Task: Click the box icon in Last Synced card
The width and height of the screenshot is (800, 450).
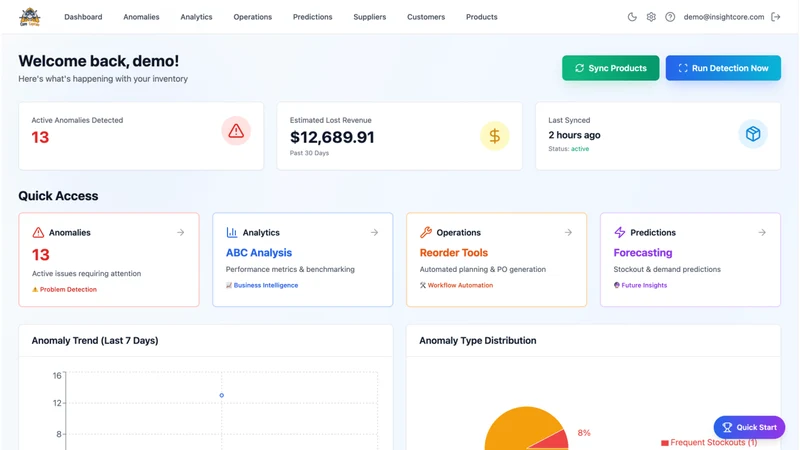Action: click(753, 134)
